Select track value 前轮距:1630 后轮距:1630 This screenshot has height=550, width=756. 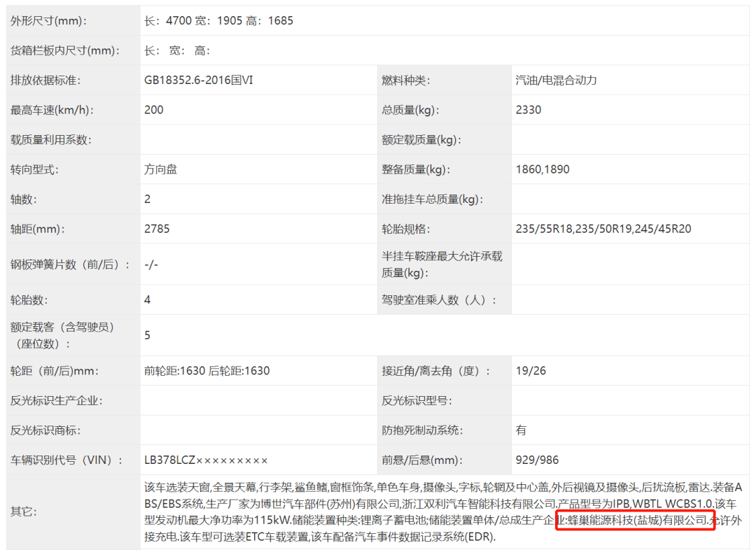206,371
